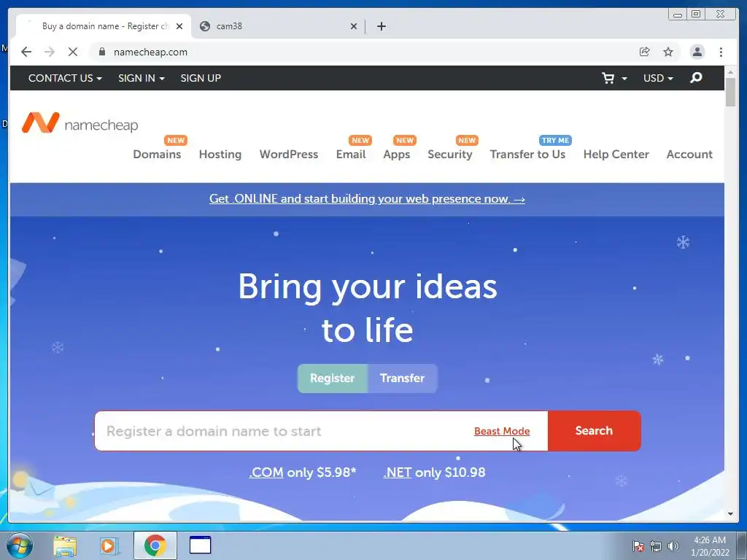The height and width of the screenshot is (560, 747).
Task: Open the USD currency dropdown
Action: point(658,78)
